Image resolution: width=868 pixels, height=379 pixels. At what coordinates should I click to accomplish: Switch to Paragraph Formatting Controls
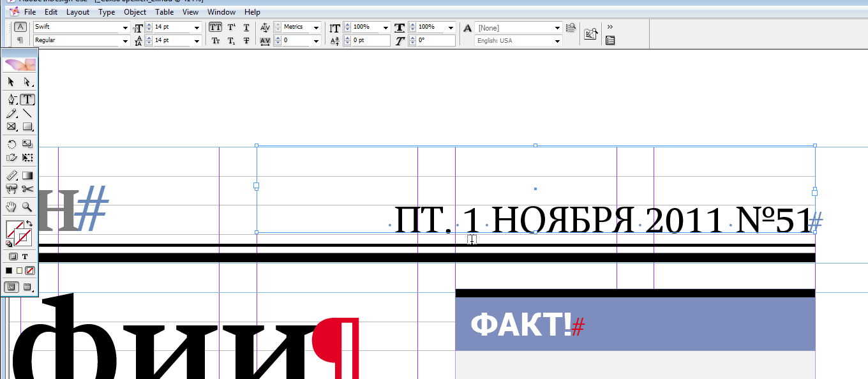coord(20,40)
